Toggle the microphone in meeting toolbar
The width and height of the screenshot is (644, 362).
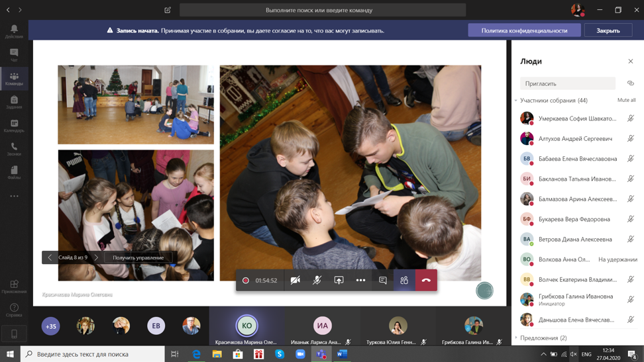317,281
